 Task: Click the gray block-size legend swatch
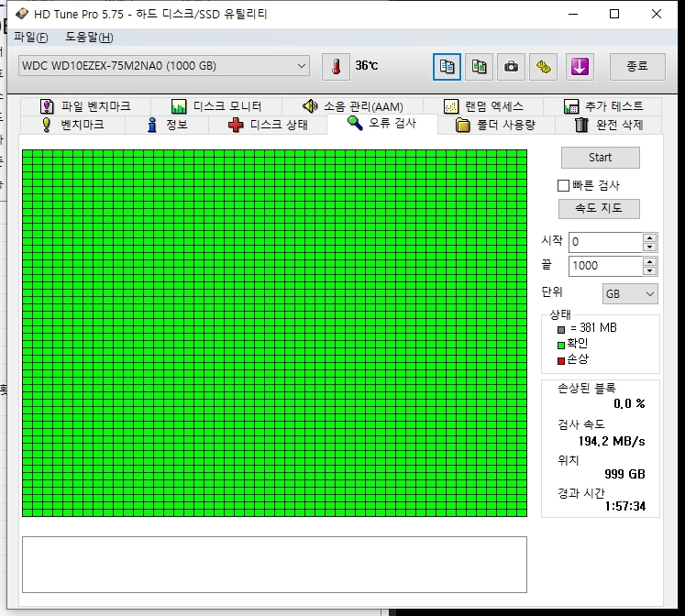pos(561,330)
